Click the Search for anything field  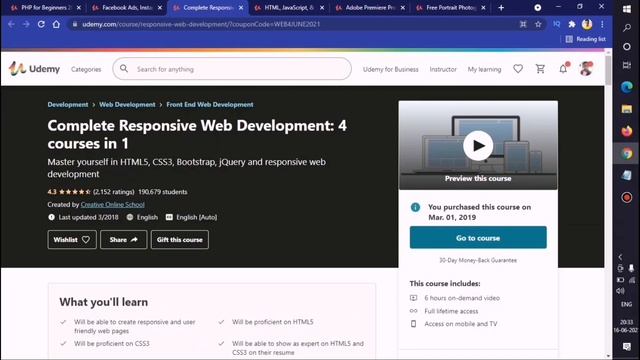pos(232,69)
